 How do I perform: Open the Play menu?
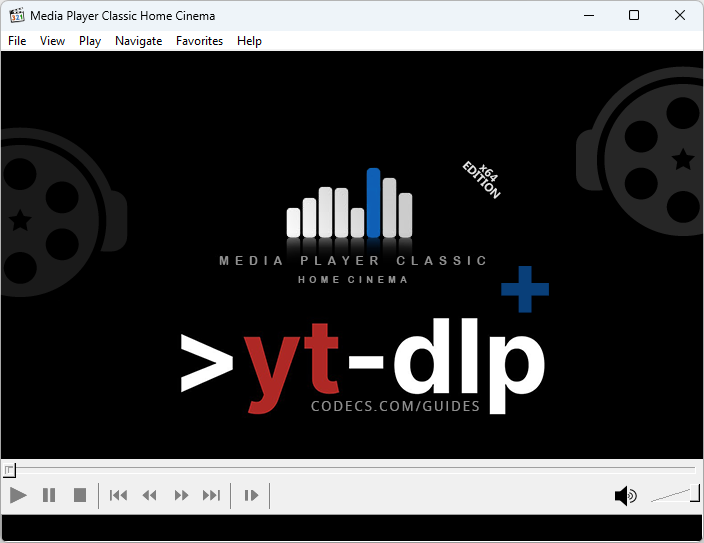point(90,41)
